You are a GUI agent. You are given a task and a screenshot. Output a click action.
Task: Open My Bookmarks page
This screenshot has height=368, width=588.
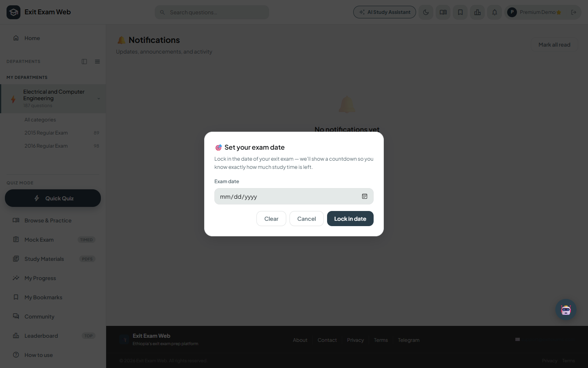click(53, 297)
